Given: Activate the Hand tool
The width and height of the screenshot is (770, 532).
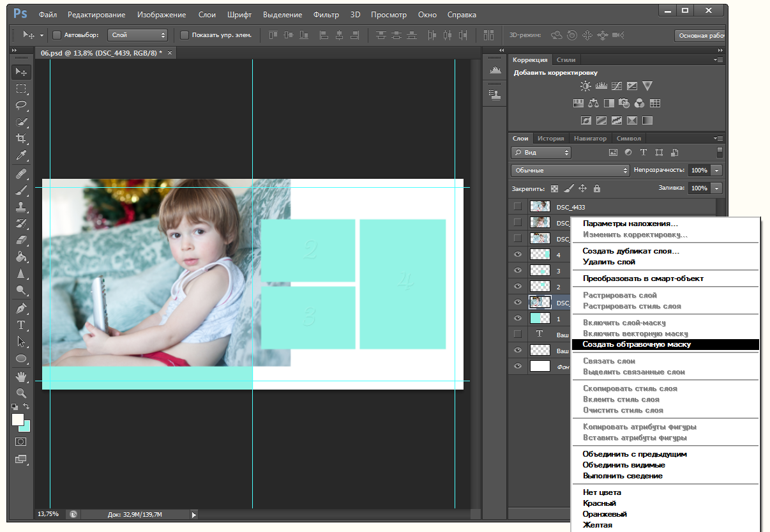Looking at the screenshot, I should click(21, 376).
